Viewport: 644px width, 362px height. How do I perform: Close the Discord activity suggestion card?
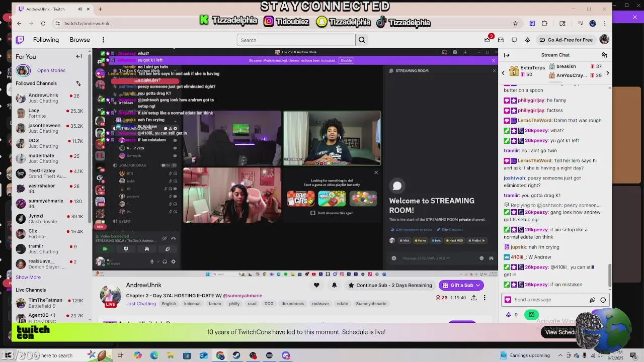click(376, 172)
